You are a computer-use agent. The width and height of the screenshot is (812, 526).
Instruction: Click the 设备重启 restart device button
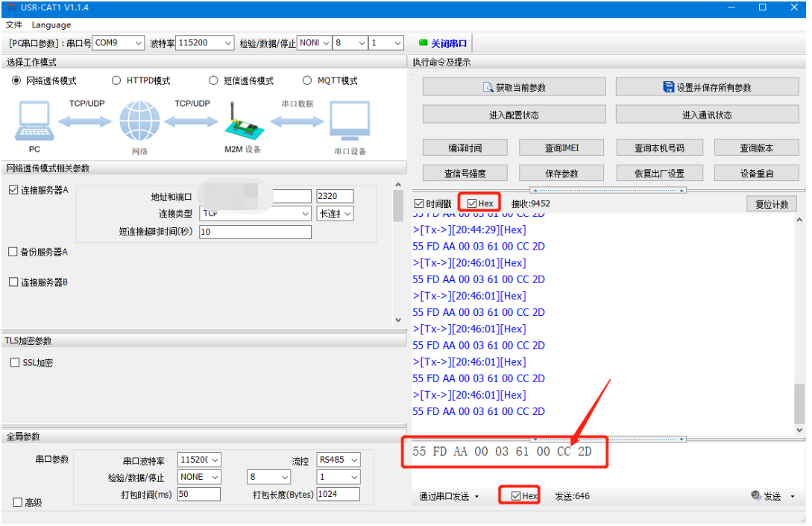tap(756, 174)
